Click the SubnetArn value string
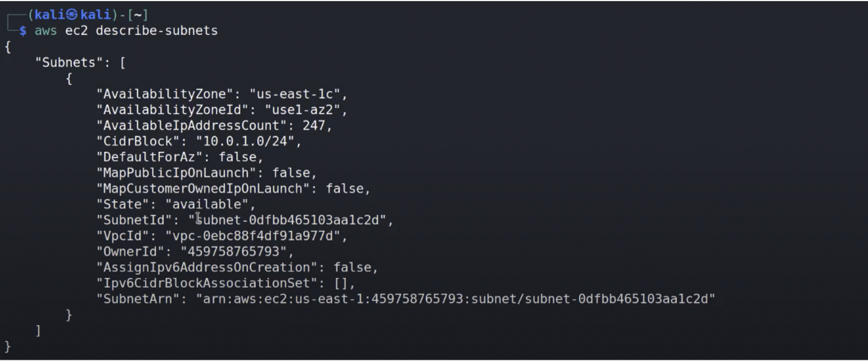Screen dimensions: 868x361 tap(456, 299)
